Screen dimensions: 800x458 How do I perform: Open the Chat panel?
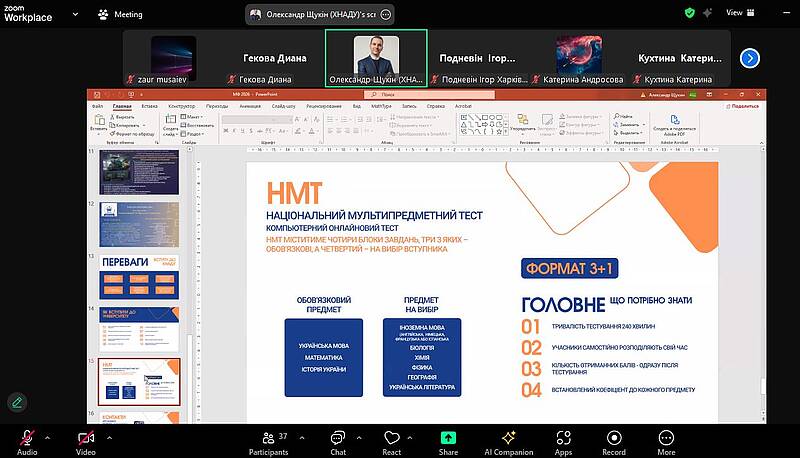(x=338, y=440)
